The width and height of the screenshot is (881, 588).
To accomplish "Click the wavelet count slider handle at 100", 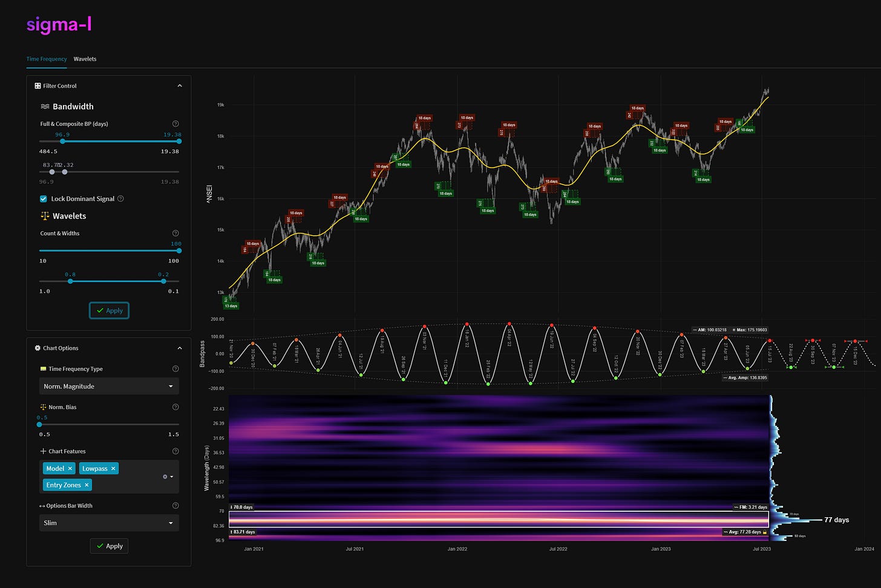I will pyautogui.click(x=178, y=250).
